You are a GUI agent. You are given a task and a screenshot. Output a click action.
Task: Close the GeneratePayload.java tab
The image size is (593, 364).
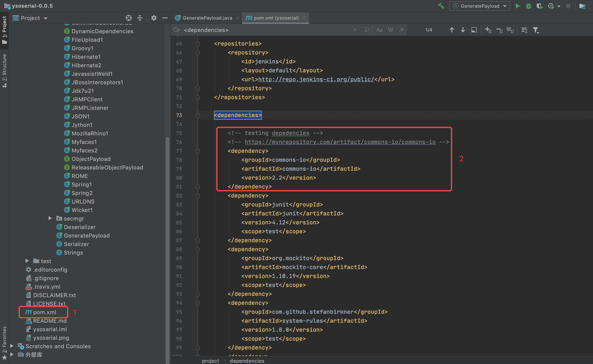click(237, 18)
